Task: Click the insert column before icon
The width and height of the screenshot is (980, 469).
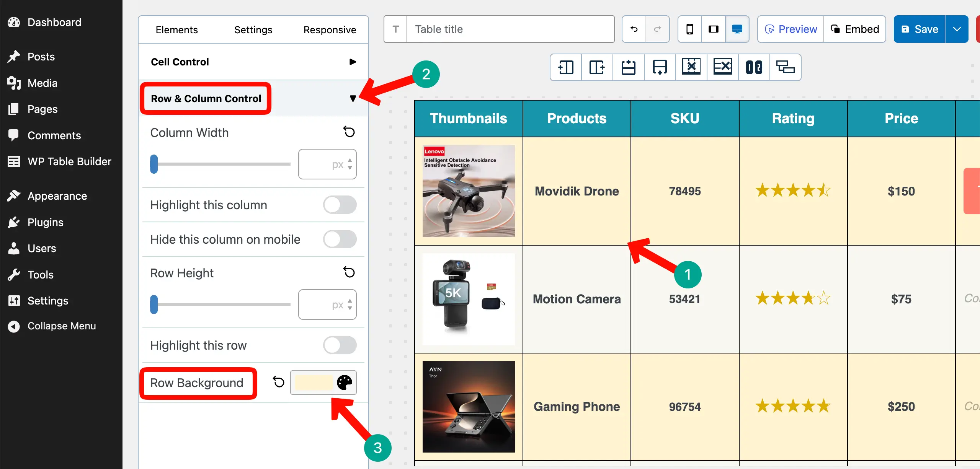Action: (566, 67)
